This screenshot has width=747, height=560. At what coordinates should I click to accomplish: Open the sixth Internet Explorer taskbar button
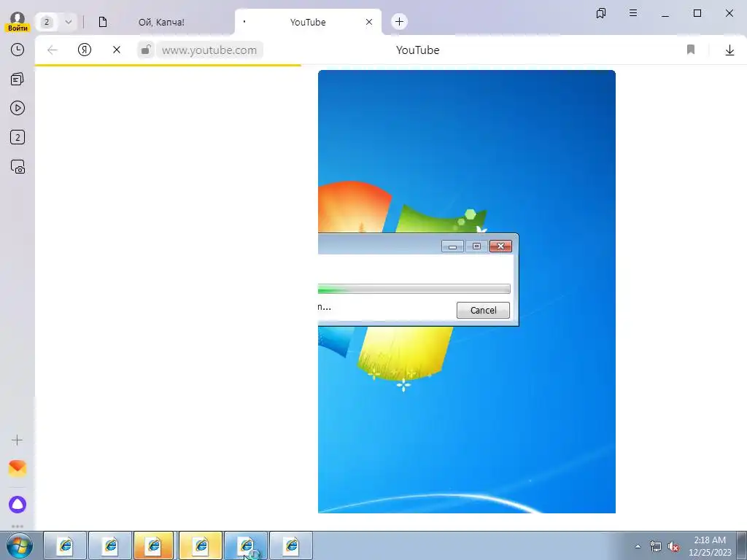(x=292, y=545)
